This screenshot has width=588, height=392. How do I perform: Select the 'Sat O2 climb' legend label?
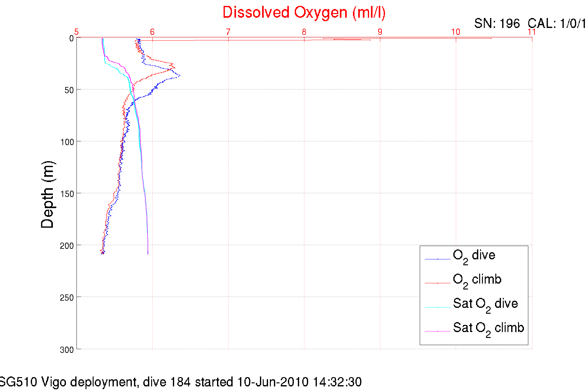pos(488,330)
